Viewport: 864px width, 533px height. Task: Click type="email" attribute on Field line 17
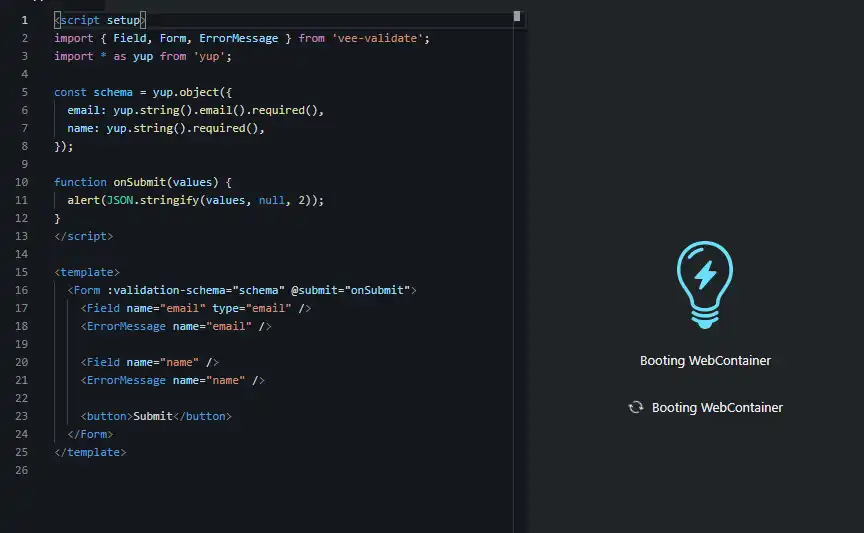pos(252,308)
